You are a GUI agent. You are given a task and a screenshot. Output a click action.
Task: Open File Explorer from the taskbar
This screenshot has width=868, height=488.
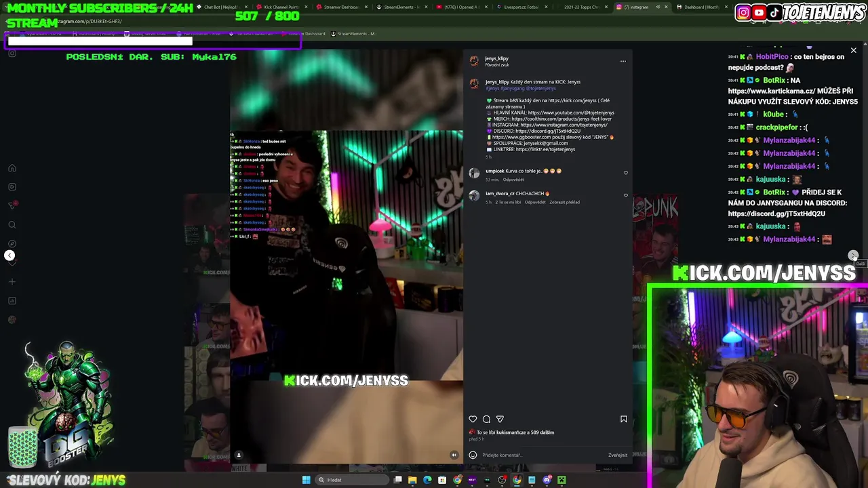point(412,480)
